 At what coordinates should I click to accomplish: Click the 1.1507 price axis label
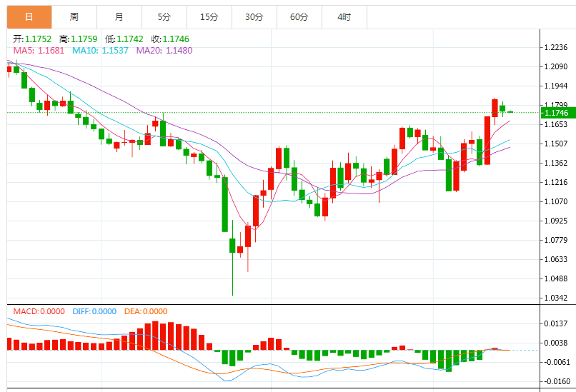pyautogui.click(x=556, y=144)
